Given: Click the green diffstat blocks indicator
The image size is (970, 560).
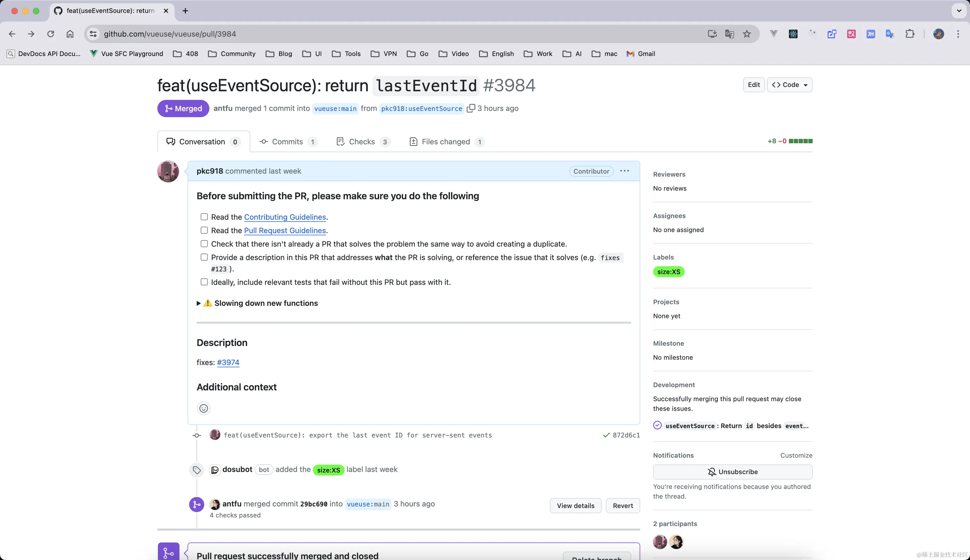Looking at the screenshot, I should 800,141.
